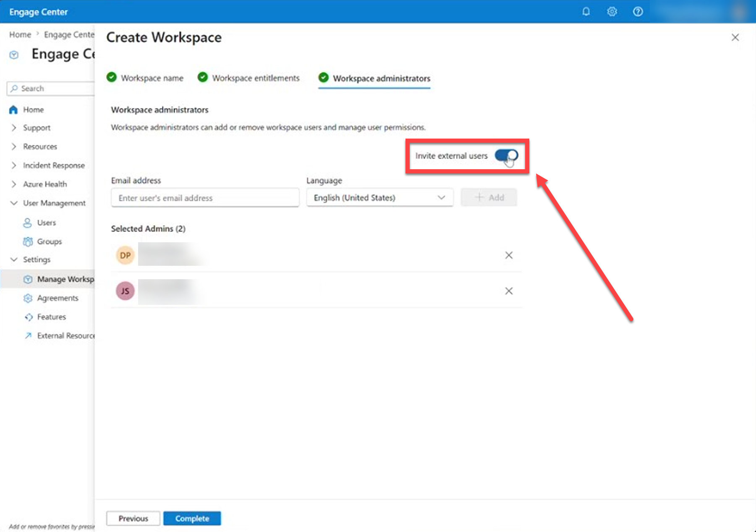756x532 pixels.
Task: Click the External Resources arrow icon
Action: pos(28,335)
